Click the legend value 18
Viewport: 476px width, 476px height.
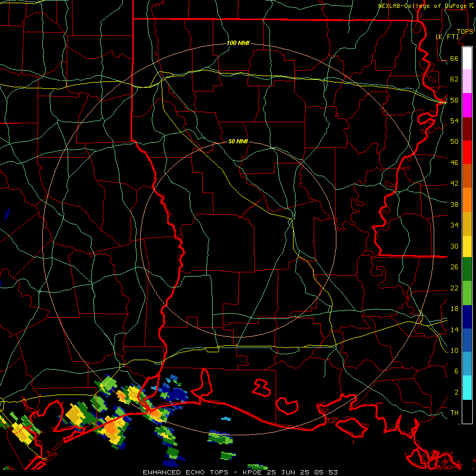coord(454,309)
